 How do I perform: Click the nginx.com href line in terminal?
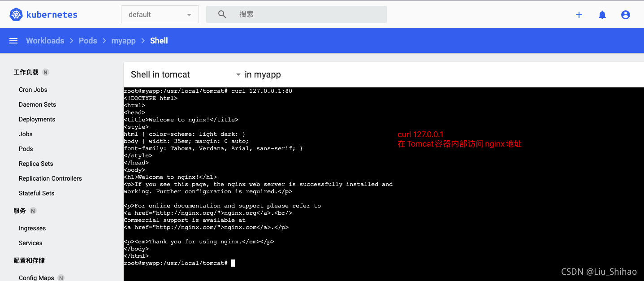[206, 227]
